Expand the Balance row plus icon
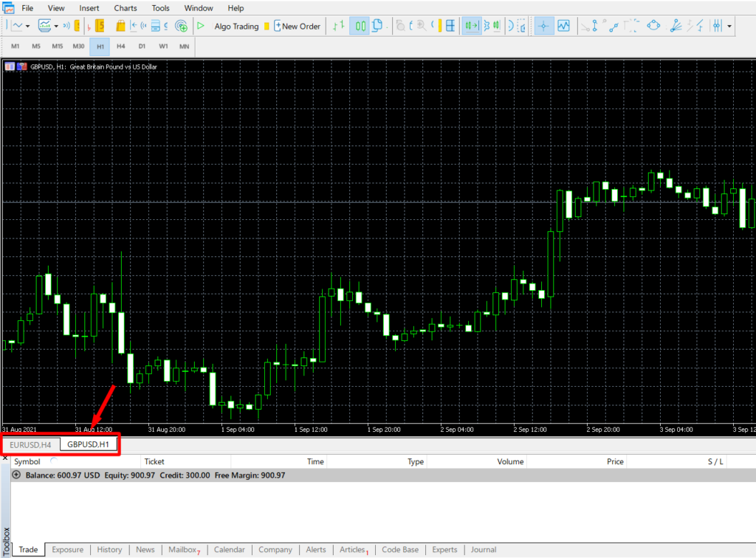Image resolution: width=756 pixels, height=558 pixels. pyautogui.click(x=16, y=475)
